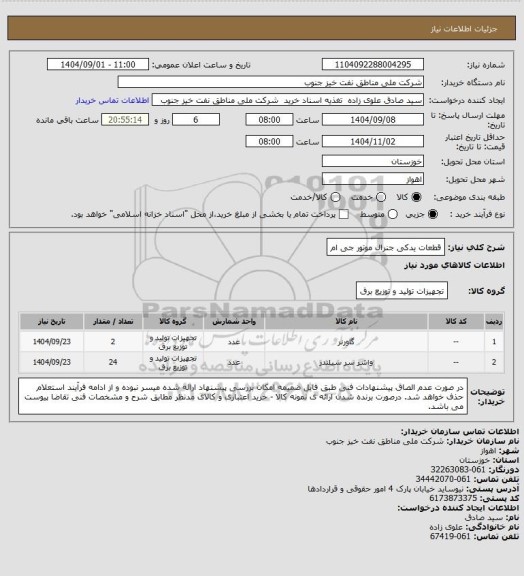Screen dimensions: 524x576
Task: Tick the Islamic treasury payment checkbox
Action: pos(344,214)
